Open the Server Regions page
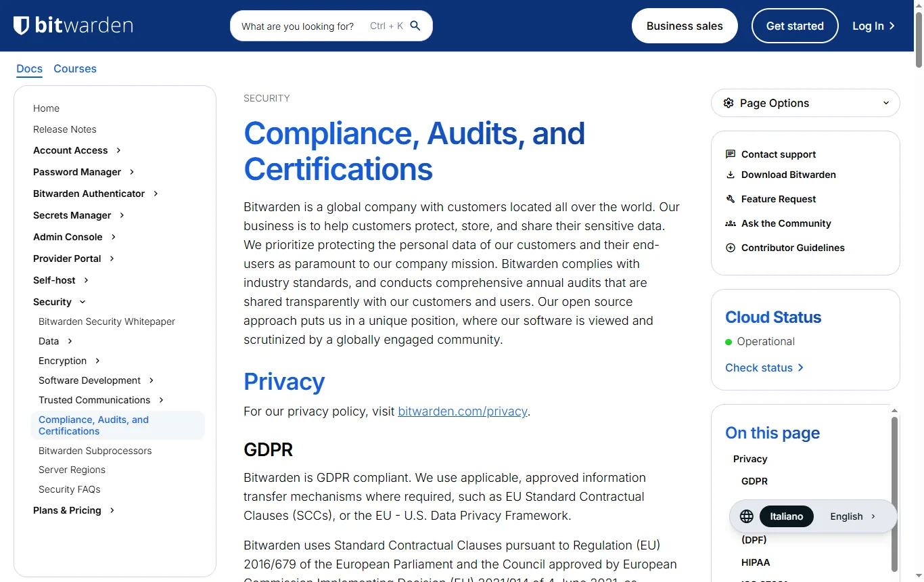The height and width of the screenshot is (582, 924). (72, 470)
